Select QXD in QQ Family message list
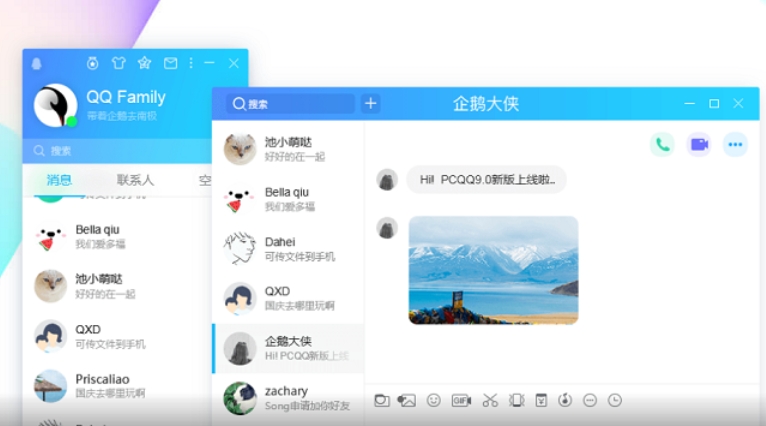Screen dimensions: 766x426 click(x=117, y=336)
